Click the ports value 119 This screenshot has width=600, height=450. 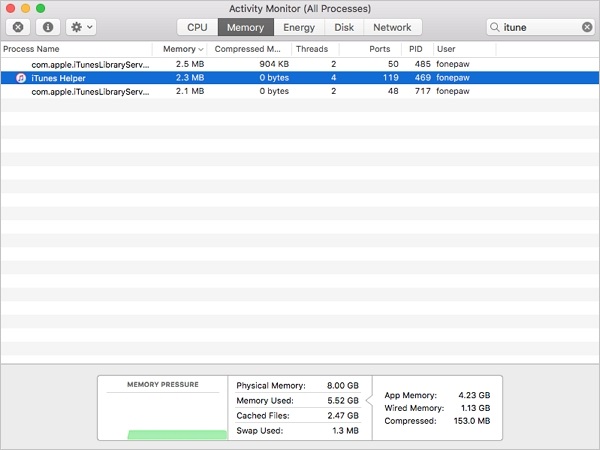(x=391, y=78)
